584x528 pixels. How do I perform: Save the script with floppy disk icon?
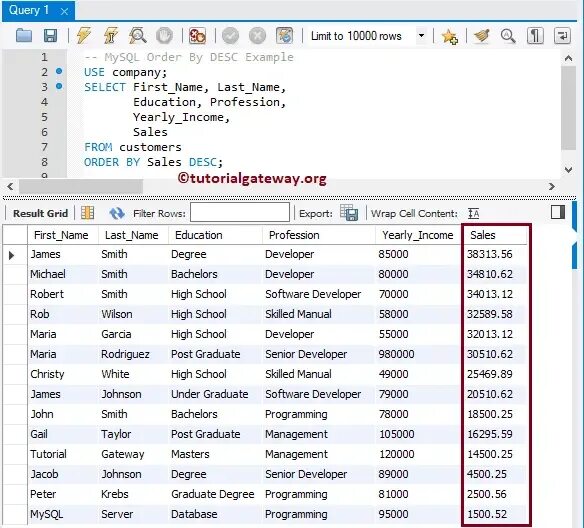click(x=50, y=36)
